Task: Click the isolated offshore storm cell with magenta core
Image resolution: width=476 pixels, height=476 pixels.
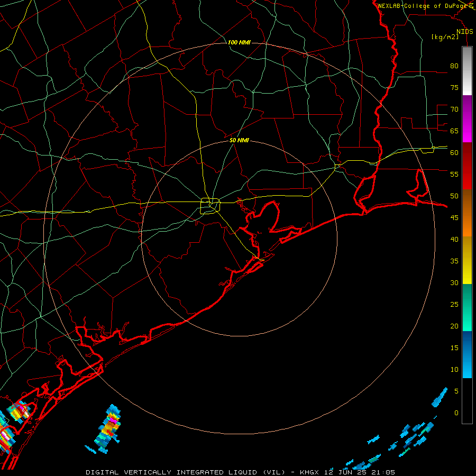Action: (x=108, y=429)
